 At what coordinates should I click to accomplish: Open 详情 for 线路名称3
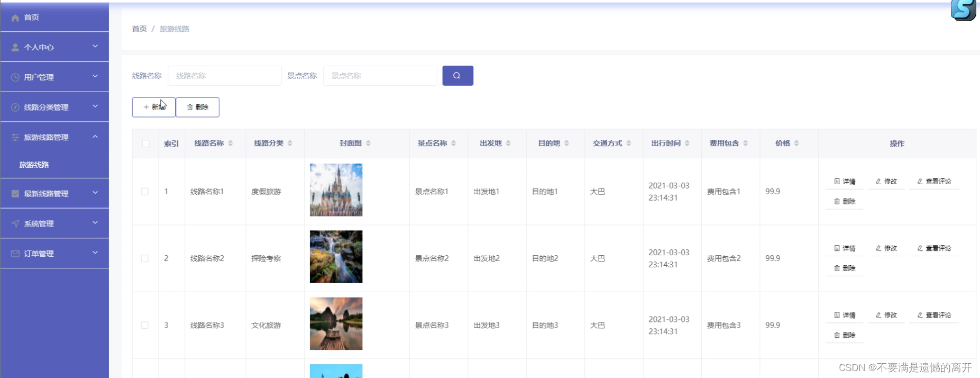click(x=845, y=315)
